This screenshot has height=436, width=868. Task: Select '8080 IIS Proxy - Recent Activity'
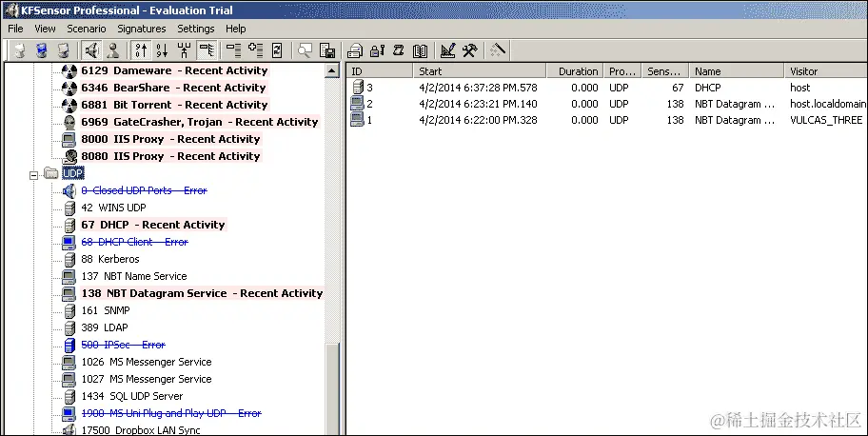pos(170,156)
